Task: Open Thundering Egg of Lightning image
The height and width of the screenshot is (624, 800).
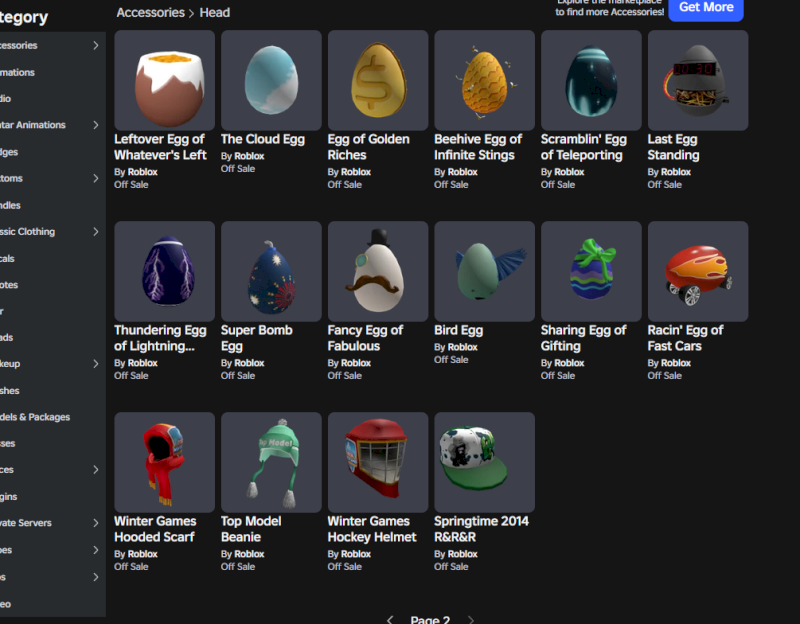Action: coord(164,271)
